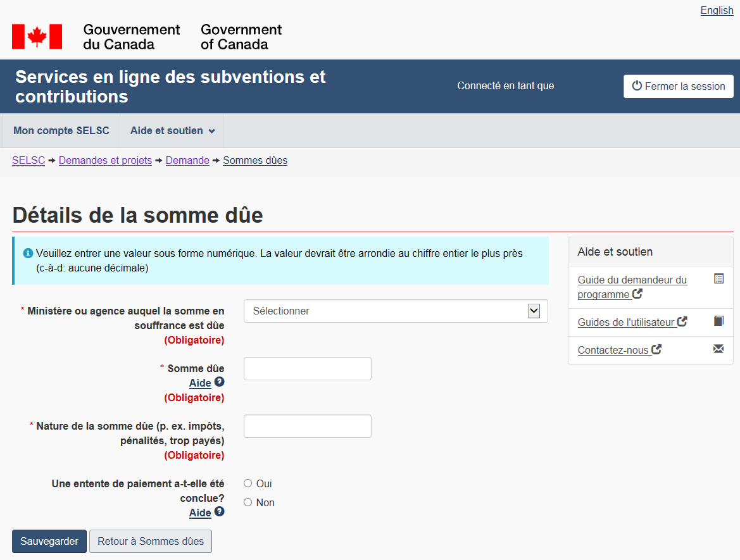
Task: Click external link icon after Contactez-nous
Action: pos(656,349)
